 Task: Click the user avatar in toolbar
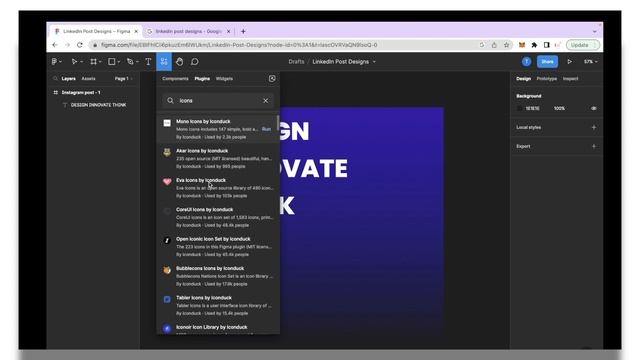(x=527, y=62)
